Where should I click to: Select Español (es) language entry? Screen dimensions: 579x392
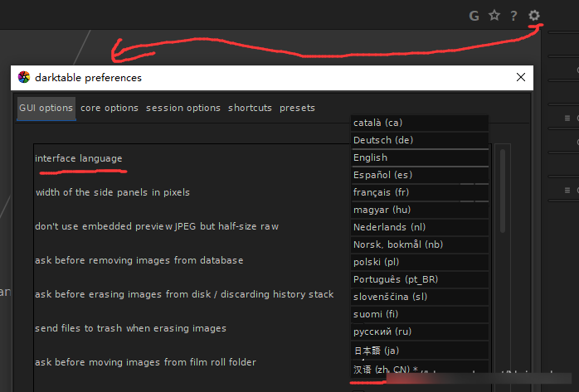[x=420, y=175]
